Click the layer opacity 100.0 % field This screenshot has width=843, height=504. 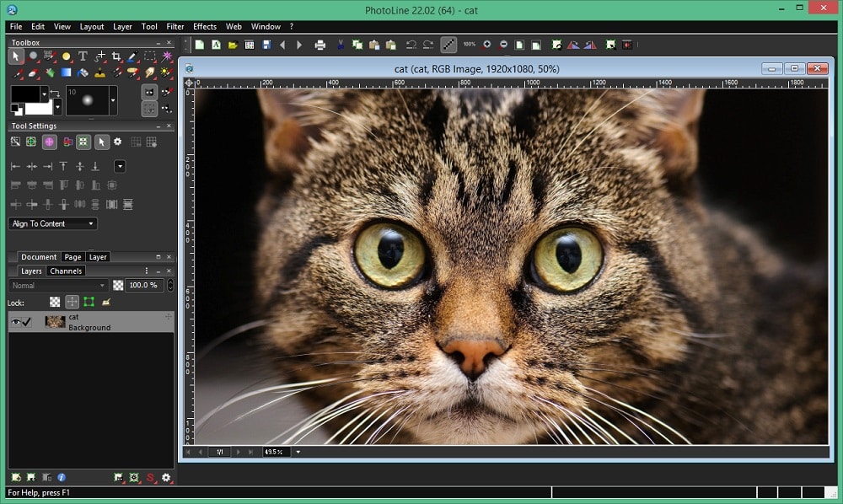pos(144,285)
